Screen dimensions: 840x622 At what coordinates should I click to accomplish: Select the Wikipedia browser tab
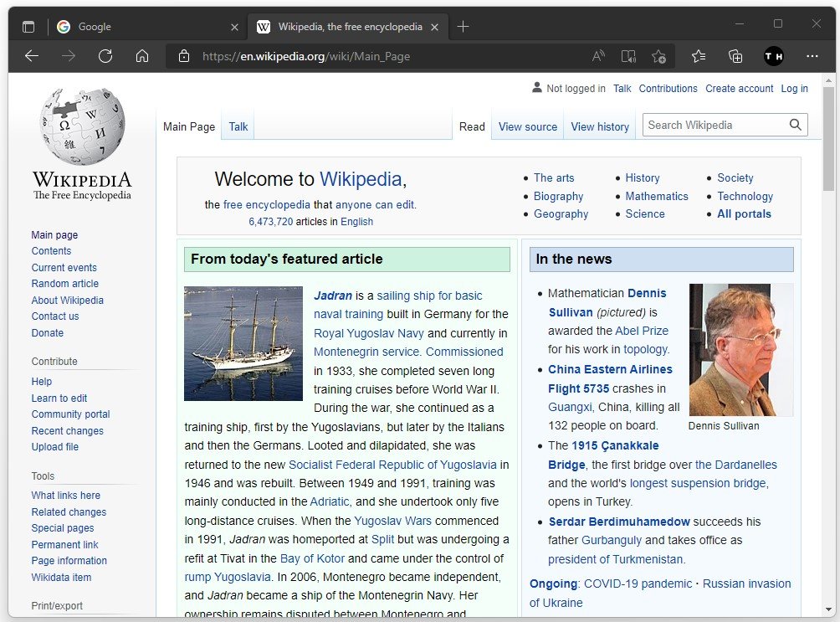click(349, 26)
